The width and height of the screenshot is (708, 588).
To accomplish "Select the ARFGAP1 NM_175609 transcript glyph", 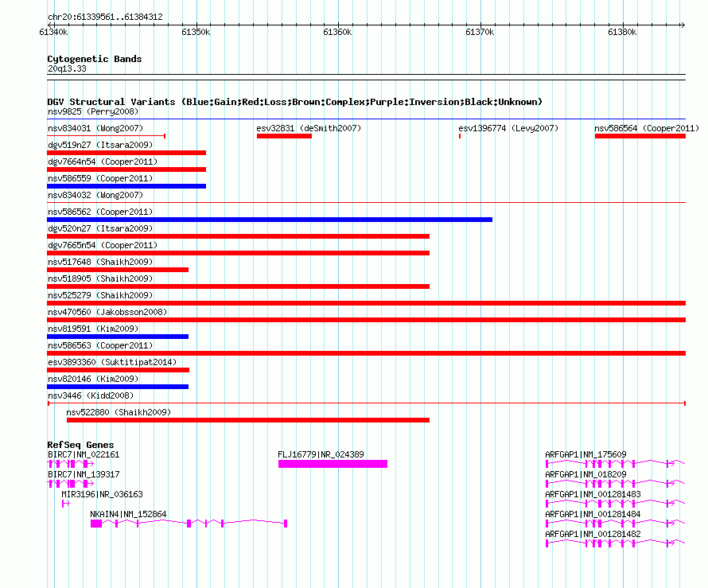I will click(x=615, y=464).
